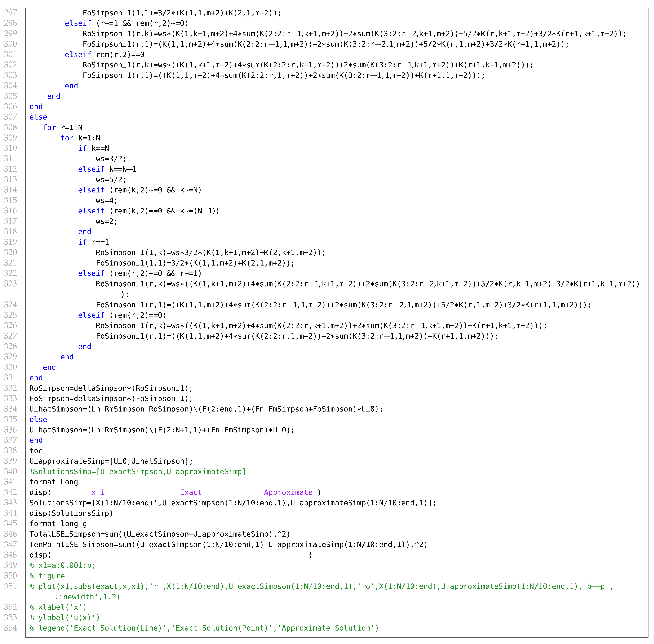Click the 'disp(SolutionsSimp)' line

(x=71, y=513)
